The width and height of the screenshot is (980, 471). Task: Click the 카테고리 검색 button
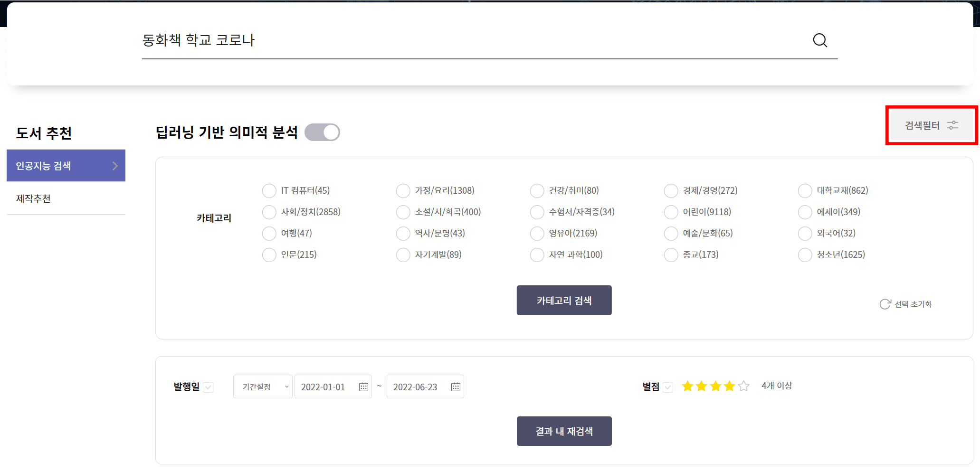point(564,300)
